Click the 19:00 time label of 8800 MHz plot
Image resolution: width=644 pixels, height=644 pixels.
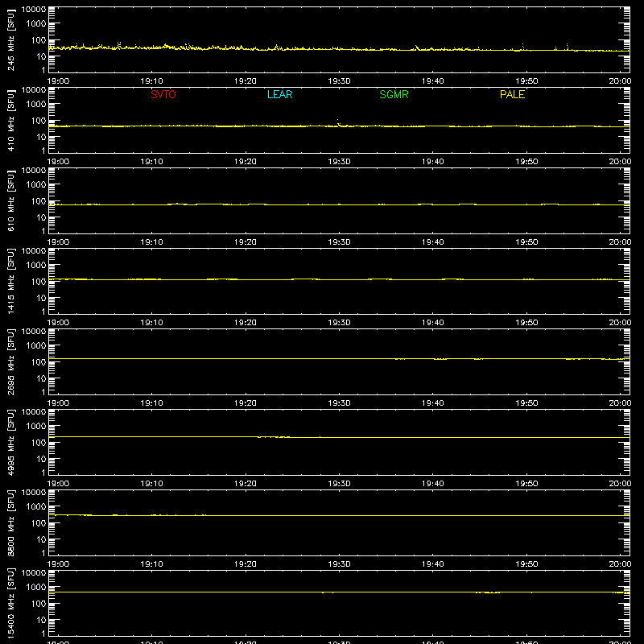tap(58, 564)
